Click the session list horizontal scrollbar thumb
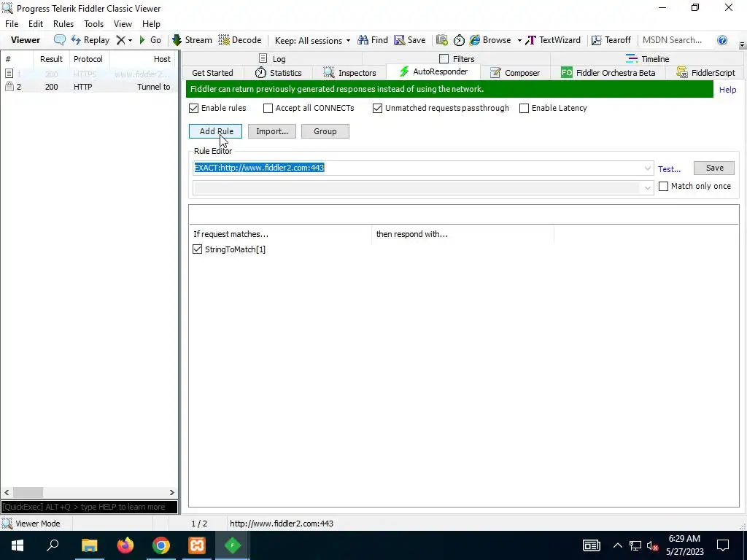The width and height of the screenshot is (747, 560). click(28, 492)
